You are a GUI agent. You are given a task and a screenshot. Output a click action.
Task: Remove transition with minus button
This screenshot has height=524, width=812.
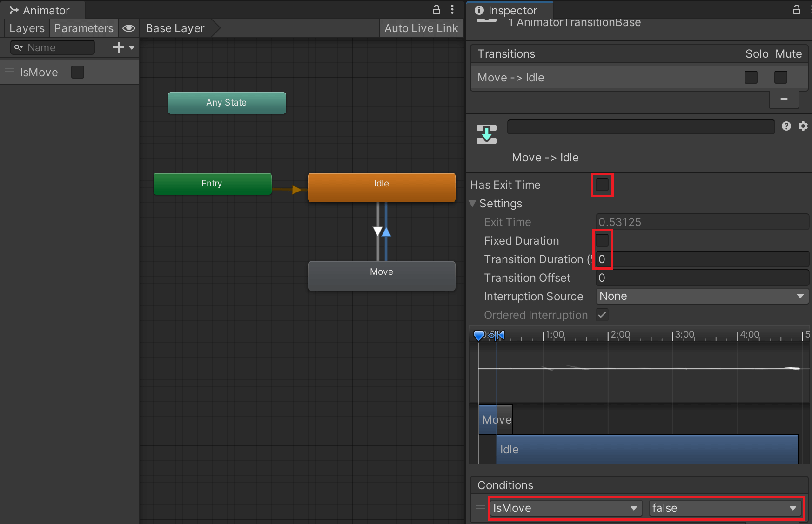[x=784, y=99]
